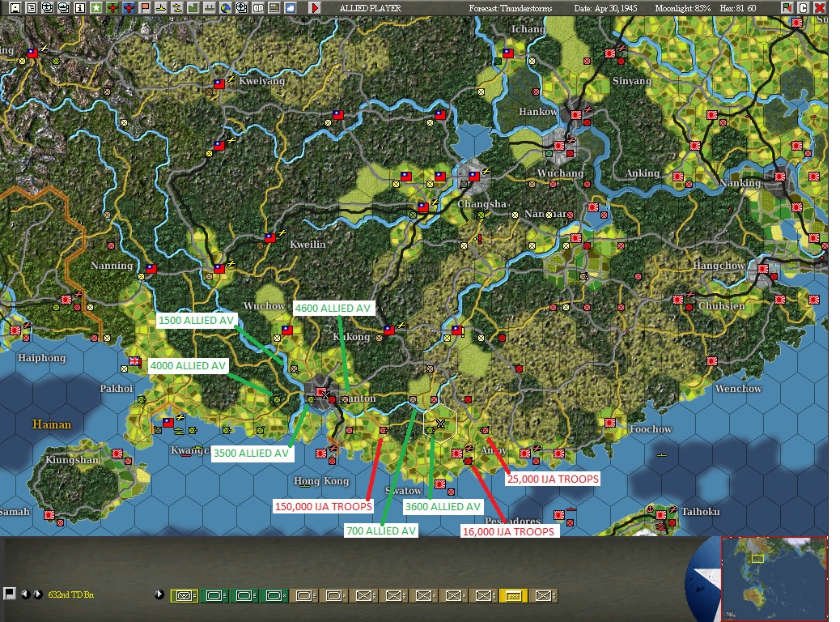The image size is (840, 622).
Task: Click the save game icon on the toolbar
Action: click(15, 8)
